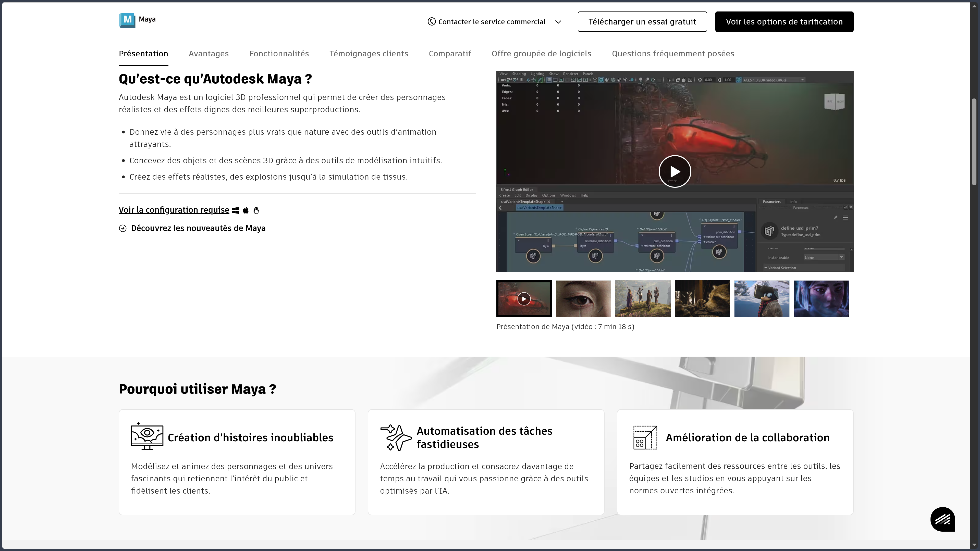980x551 pixels.
Task: Click the Apple logo icon
Action: point(246,210)
